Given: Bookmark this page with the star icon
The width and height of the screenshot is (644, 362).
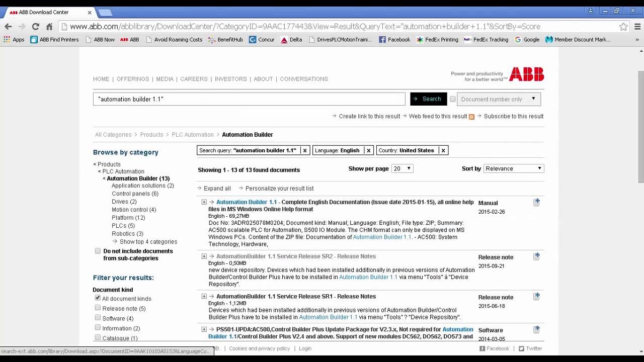Looking at the screenshot, I should pos(623,27).
